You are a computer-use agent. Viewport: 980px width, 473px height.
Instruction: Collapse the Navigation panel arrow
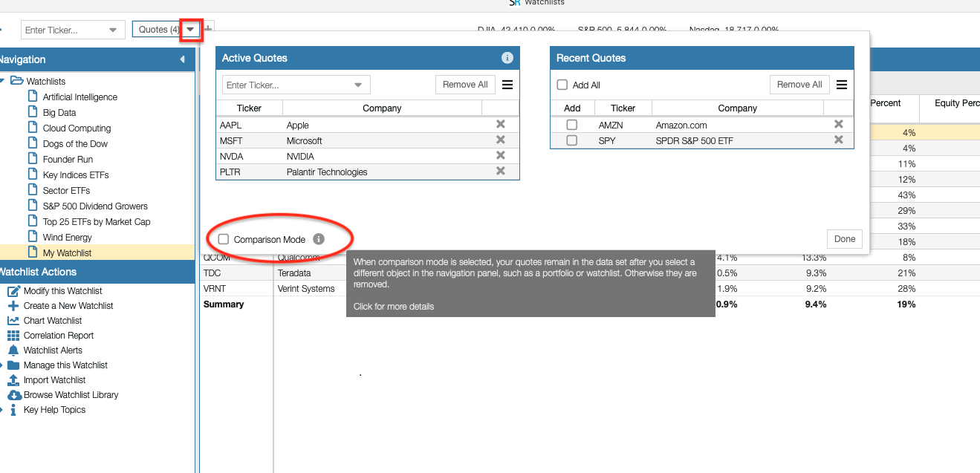click(x=183, y=59)
